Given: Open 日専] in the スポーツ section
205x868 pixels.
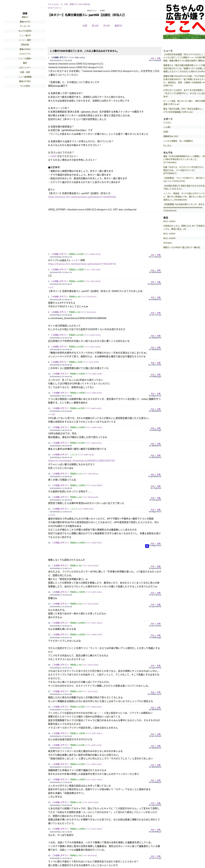Looking at the screenshot, I should point(166,132).
